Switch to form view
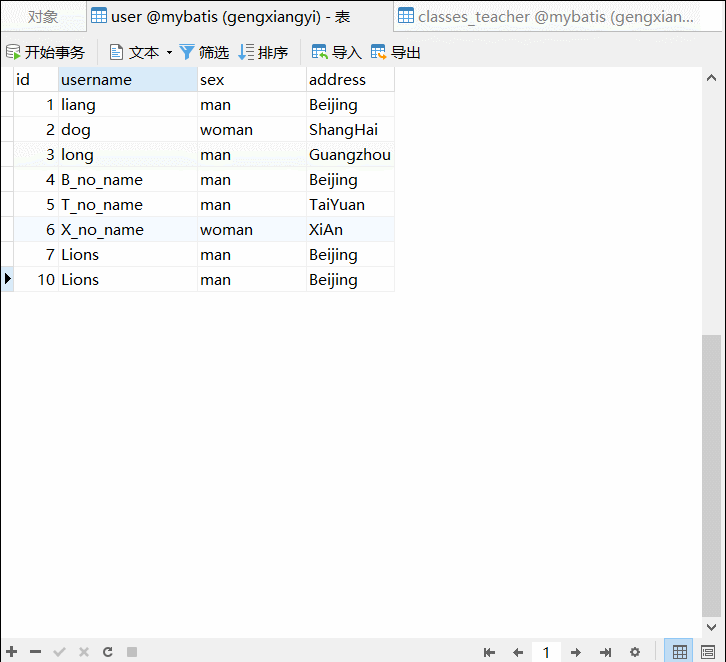 coord(708,652)
